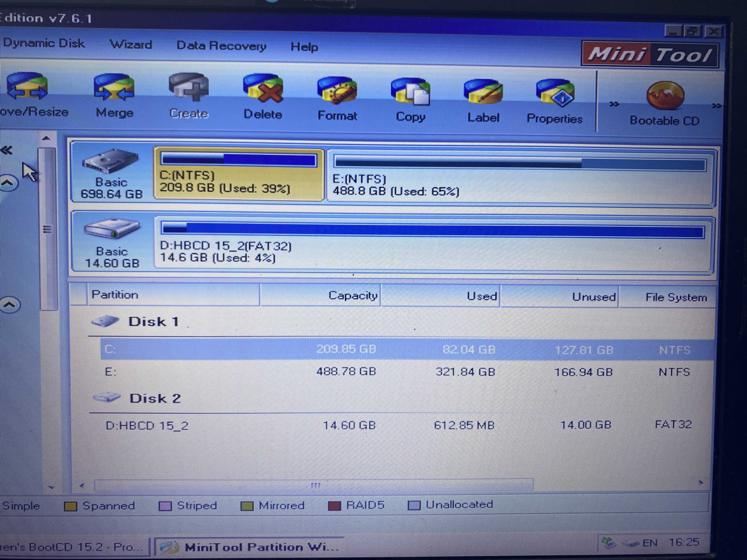Open the Data Recovery menu

(x=222, y=46)
